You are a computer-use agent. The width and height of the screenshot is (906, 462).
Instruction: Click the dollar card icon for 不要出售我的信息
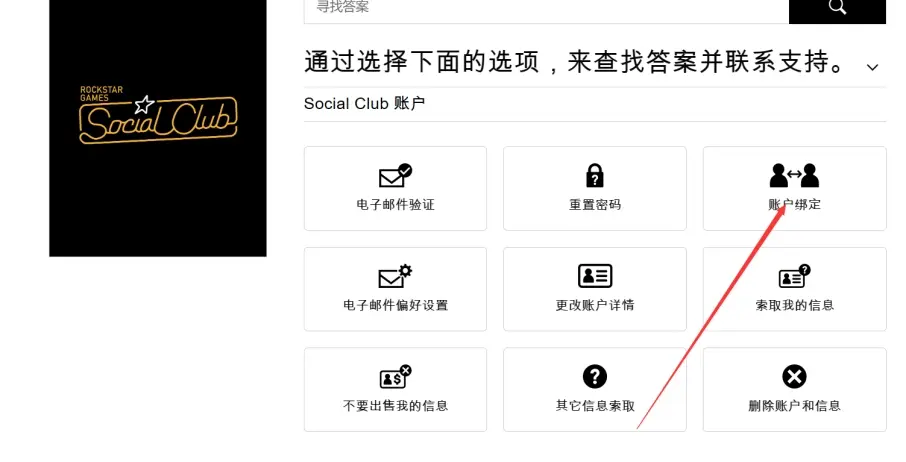click(395, 377)
